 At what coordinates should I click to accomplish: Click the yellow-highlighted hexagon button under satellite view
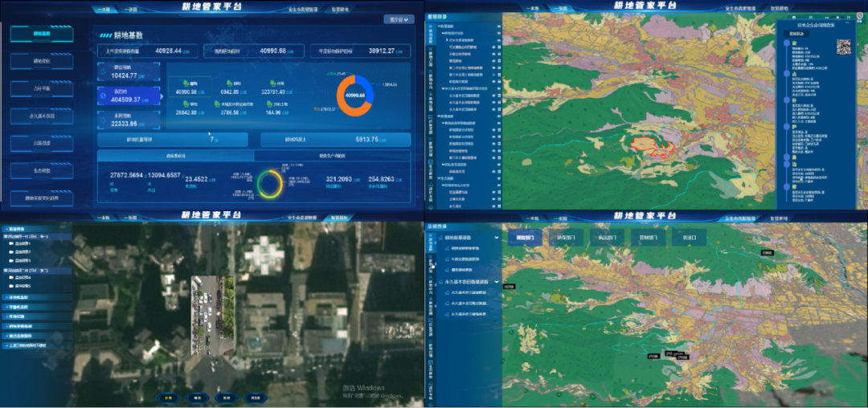tap(170, 398)
